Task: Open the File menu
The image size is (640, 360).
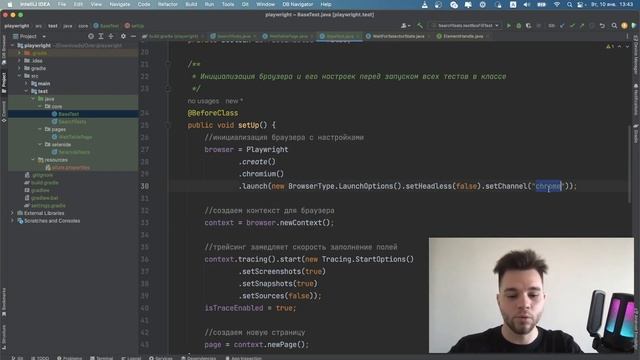Action: click(62, 4)
